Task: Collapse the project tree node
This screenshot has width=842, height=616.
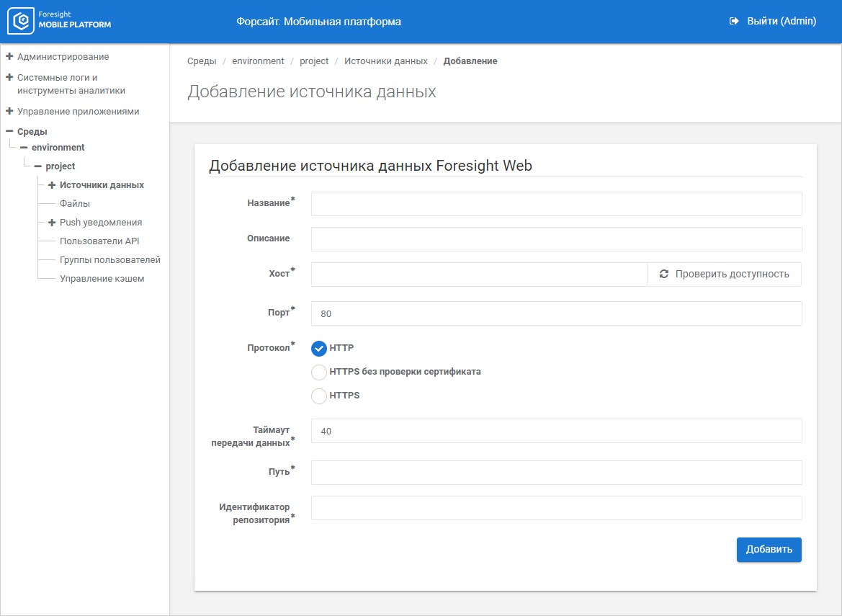Action: click(37, 166)
